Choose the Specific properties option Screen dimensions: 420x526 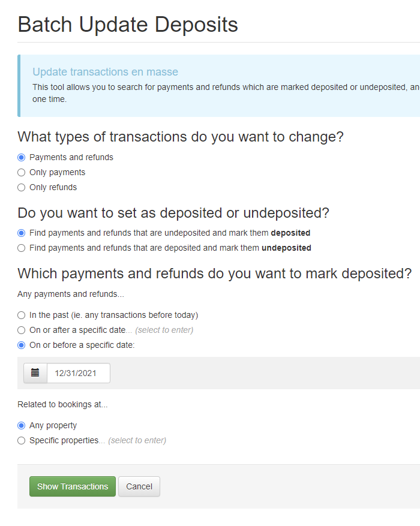click(x=22, y=441)
